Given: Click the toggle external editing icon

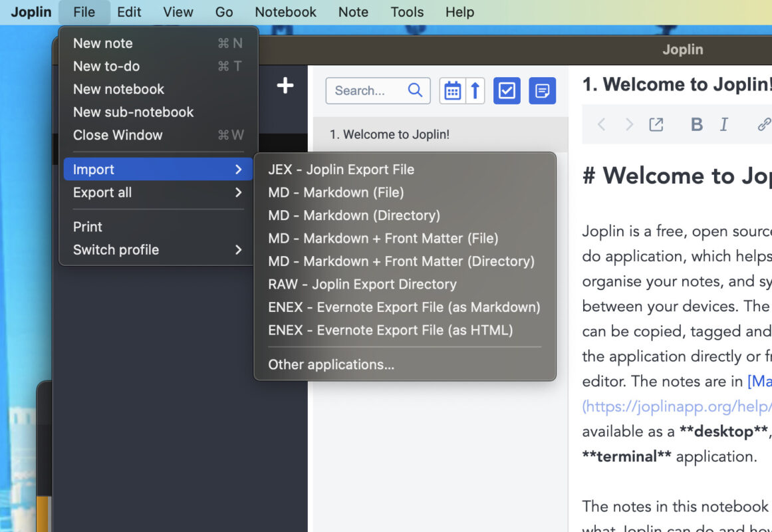Looking at the screenshot, I should [656, 124].
